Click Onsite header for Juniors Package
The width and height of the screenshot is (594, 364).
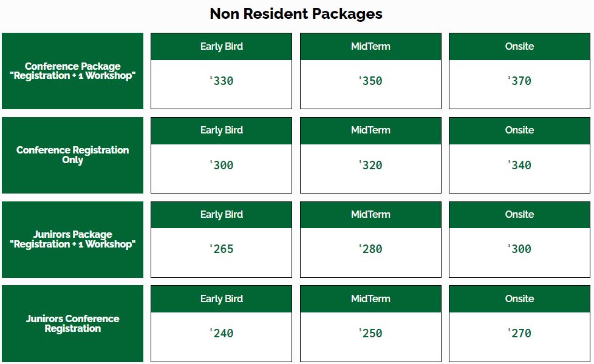click(x=519, y=215)
